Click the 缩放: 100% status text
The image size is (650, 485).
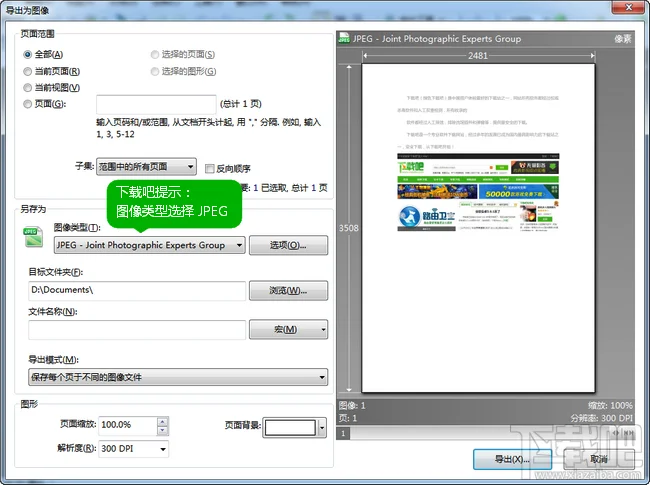[610, 405]
